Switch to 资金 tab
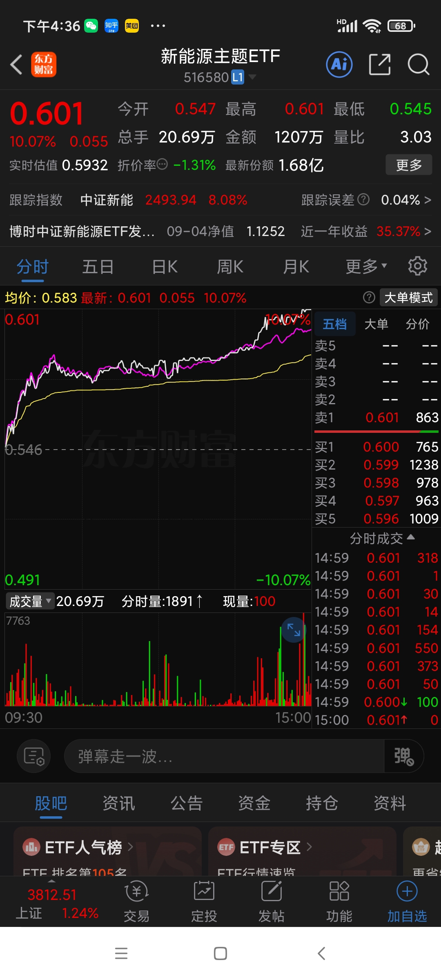441x980 pixels. coord(254,803)
